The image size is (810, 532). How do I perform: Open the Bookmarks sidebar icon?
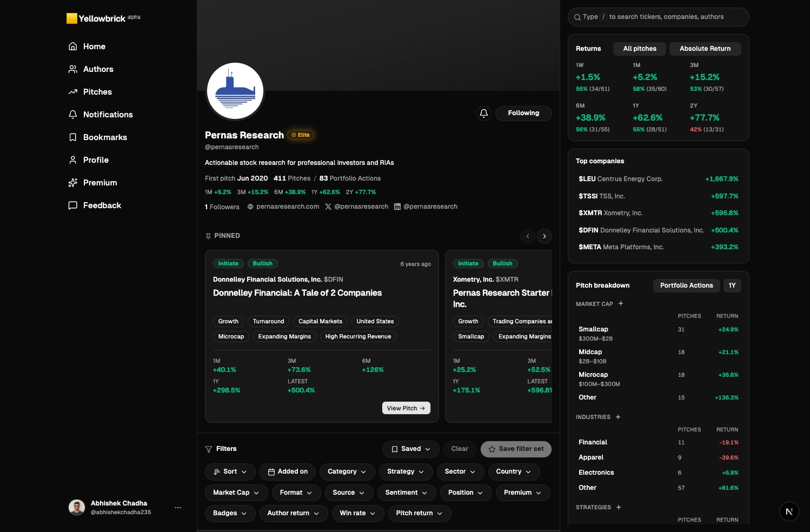point(73,137)
